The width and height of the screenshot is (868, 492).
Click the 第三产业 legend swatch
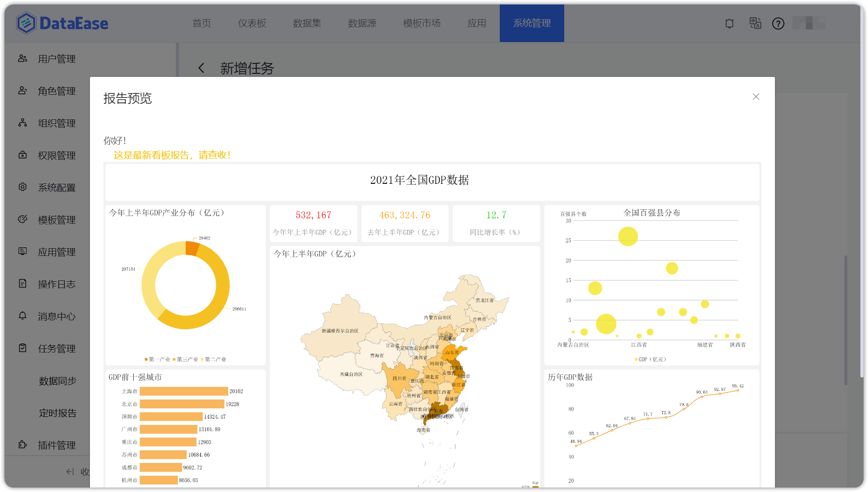point(174,359)
